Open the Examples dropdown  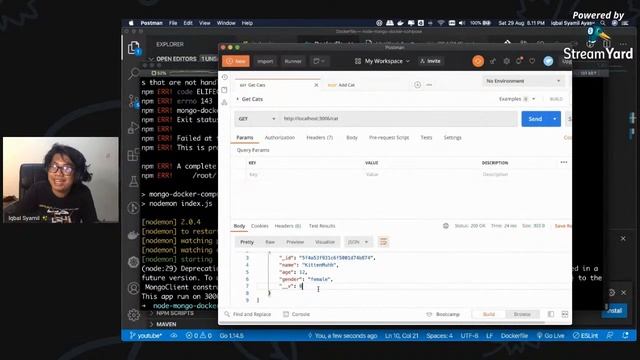[517, 99]
